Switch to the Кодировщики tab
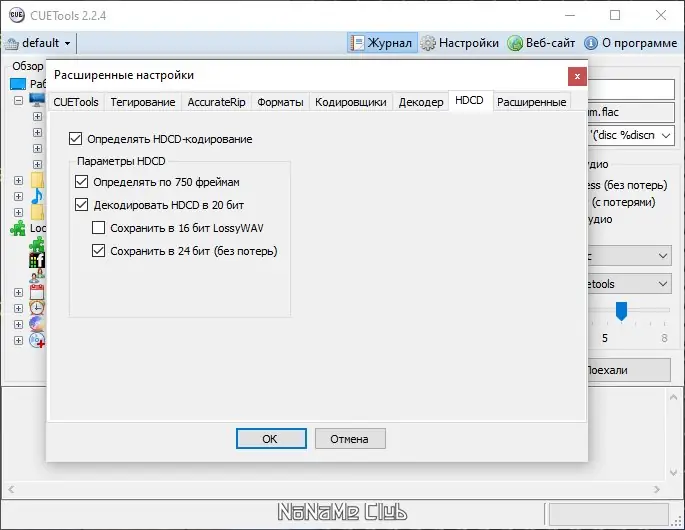This screenshot has height=530, width=685. click(351, 102)
